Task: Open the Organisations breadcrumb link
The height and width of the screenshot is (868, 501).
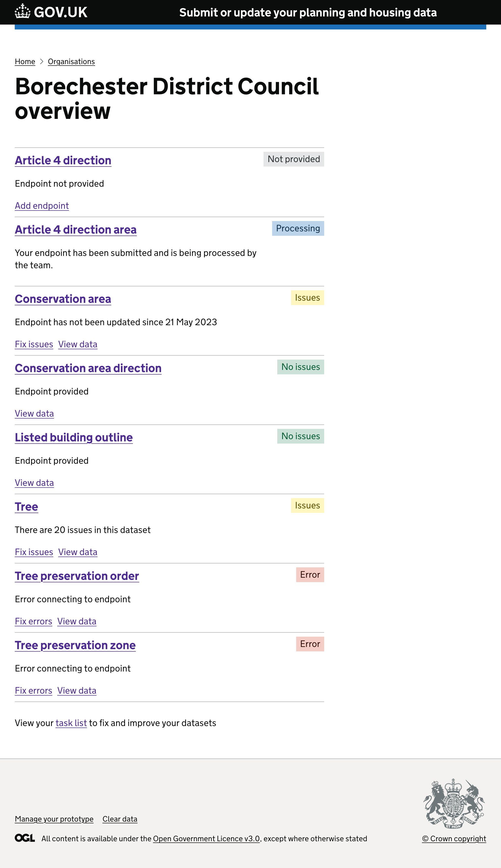Action: point(71,62)
